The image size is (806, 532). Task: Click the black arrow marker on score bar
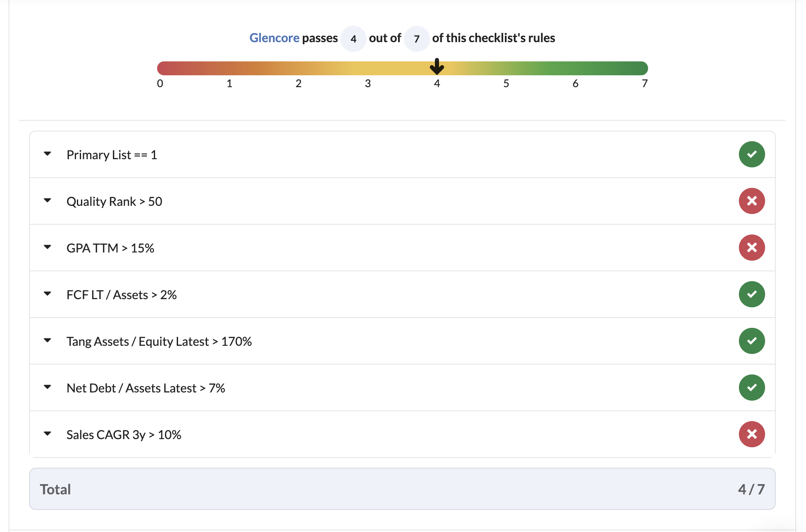tap(437, 66)
